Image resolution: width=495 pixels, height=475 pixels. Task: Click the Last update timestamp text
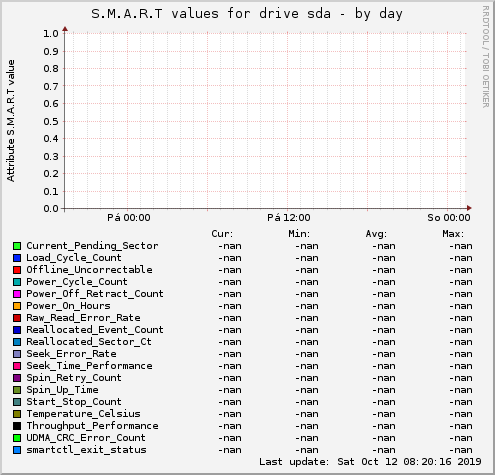(x=370, y=462)
